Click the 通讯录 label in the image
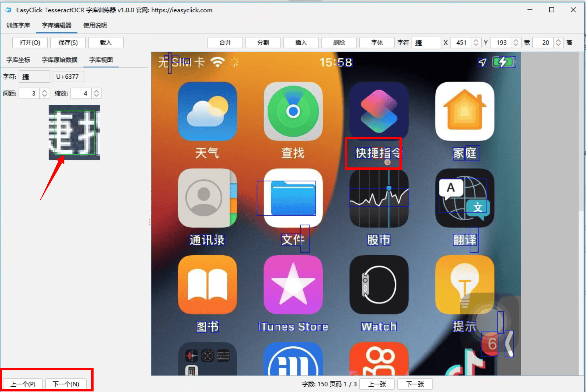This screenshot has height=392, width=586. coord(207,240)
